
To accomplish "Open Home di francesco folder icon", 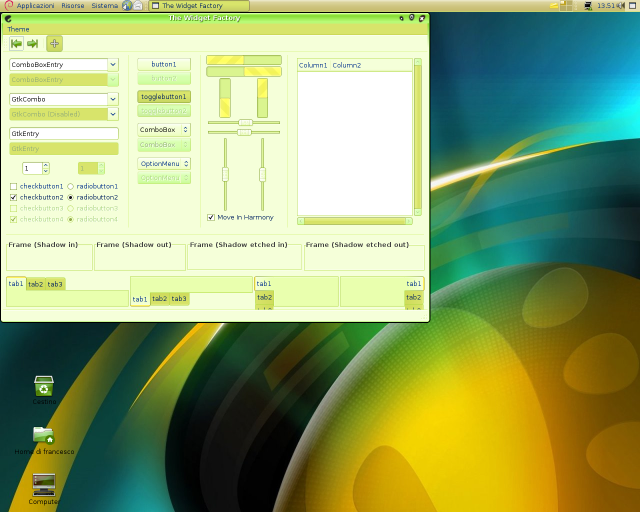I will point(44,435).
